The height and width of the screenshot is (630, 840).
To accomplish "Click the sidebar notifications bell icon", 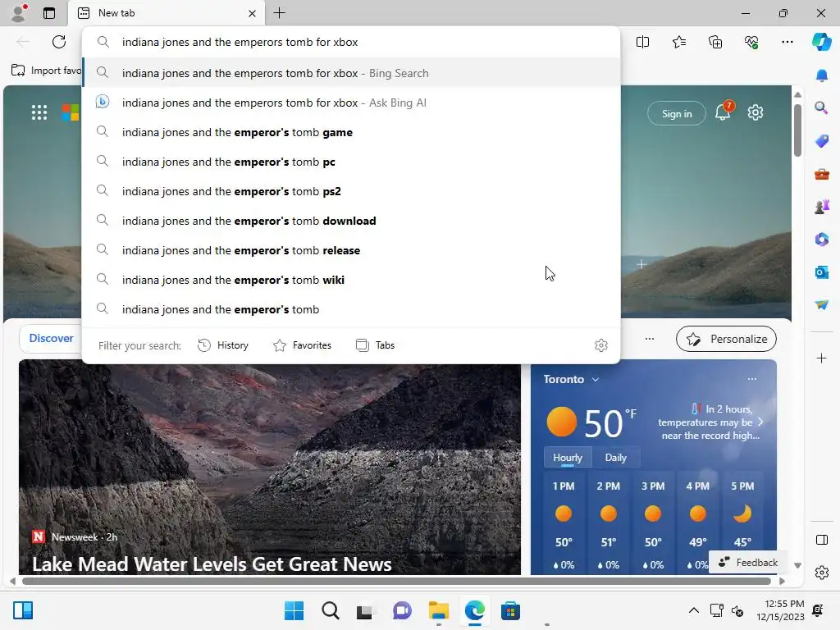I will [x=822, y=75].
